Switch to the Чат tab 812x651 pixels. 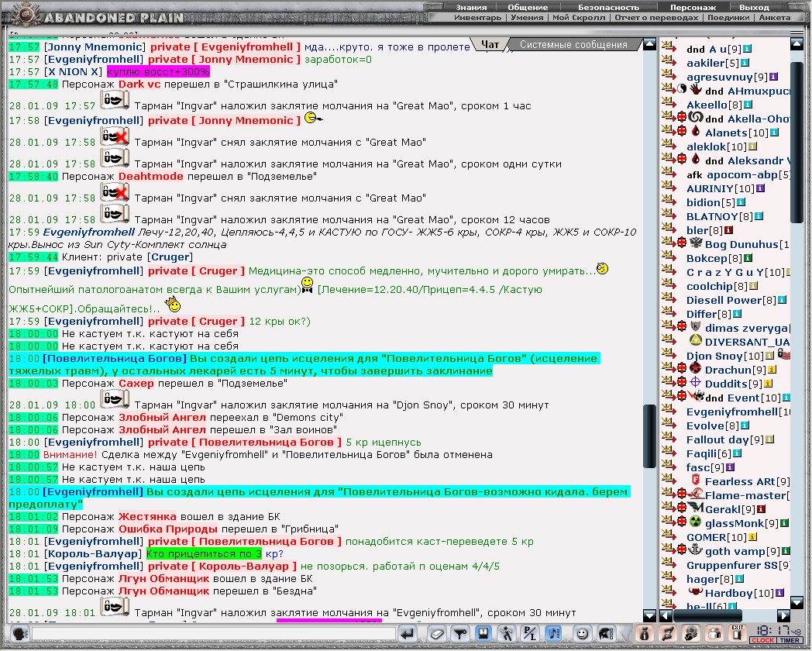[x=490, y=44]
